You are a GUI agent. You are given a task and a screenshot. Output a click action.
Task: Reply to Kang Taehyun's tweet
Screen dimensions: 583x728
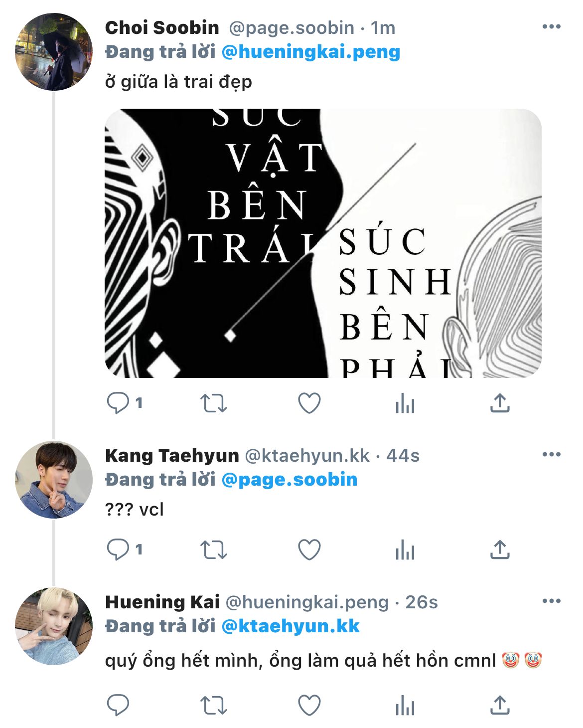[118, 550]
